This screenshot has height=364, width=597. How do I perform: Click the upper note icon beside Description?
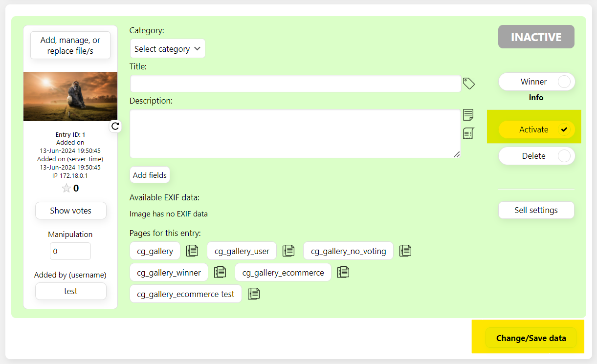pyautogui.click(x=468, y=115)
